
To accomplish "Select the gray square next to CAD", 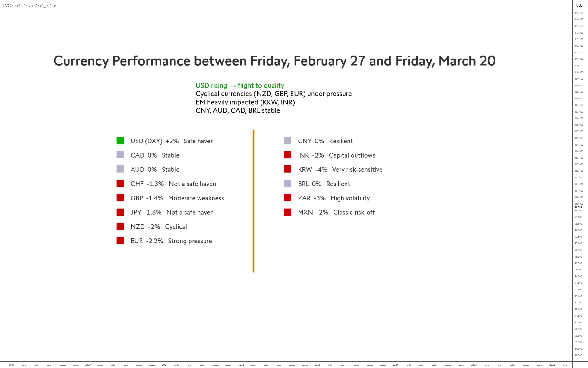I will 120,155.
